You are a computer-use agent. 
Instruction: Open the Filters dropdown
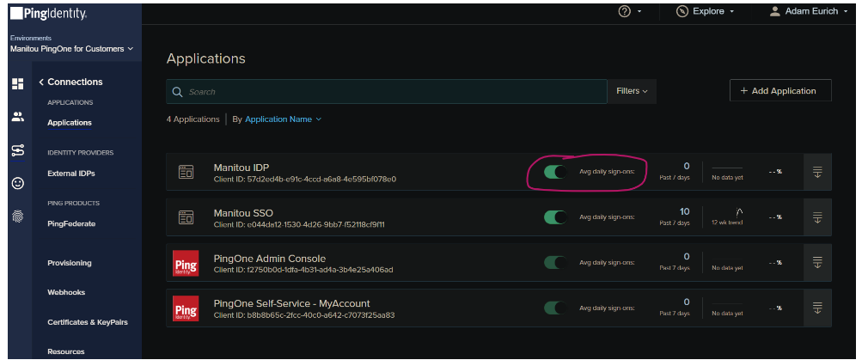[x=632, y=91]
